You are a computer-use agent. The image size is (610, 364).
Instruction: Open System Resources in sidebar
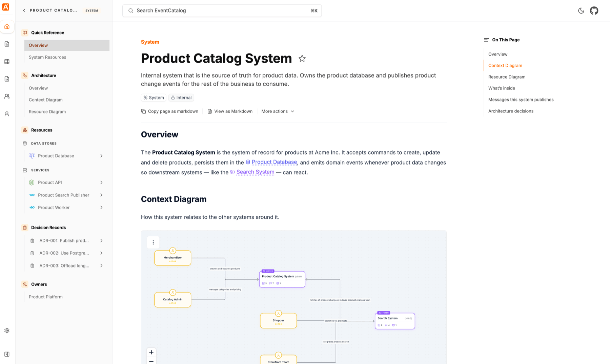click(47, 57)
